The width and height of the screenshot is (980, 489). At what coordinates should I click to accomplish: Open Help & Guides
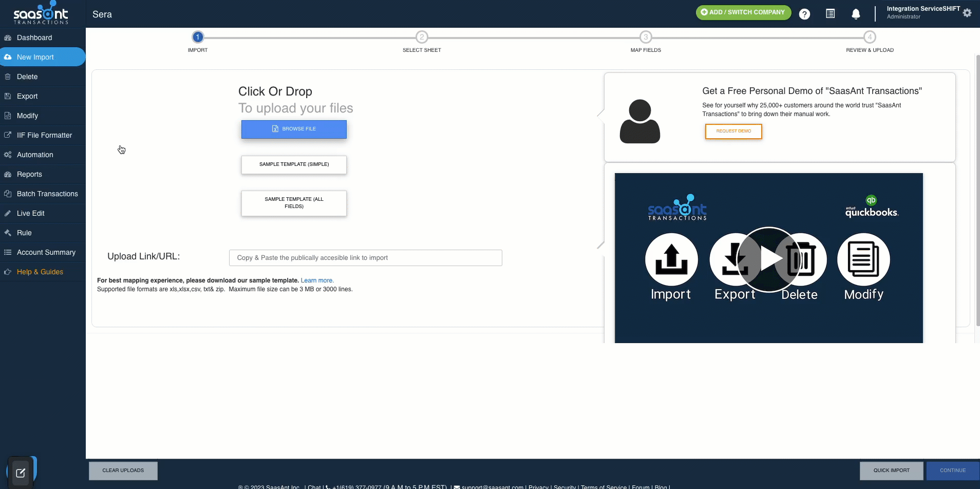[43, 272]
